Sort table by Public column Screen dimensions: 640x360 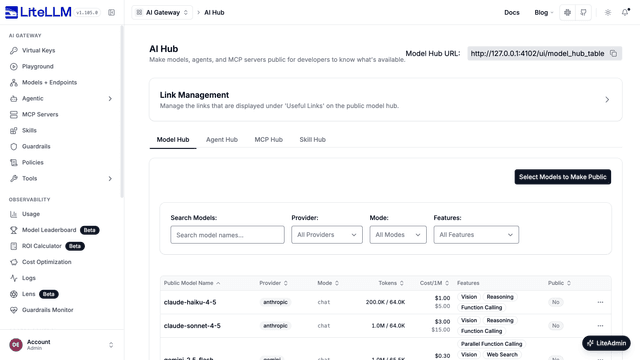[559, 283]
